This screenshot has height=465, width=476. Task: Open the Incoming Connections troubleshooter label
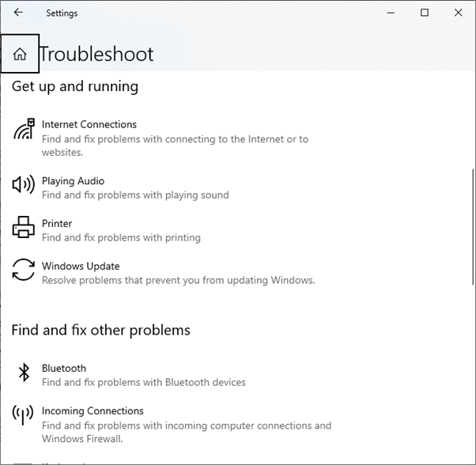click(93, 411)
